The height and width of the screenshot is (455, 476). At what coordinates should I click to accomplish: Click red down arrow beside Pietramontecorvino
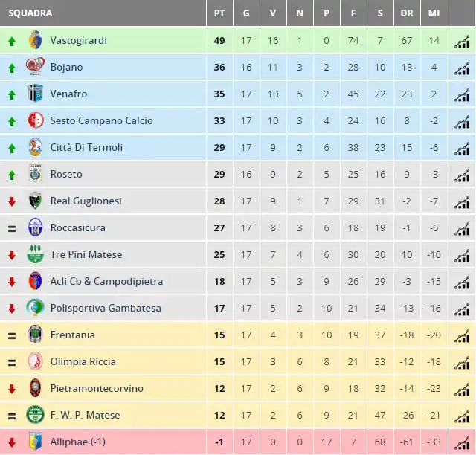click(12, 389)
